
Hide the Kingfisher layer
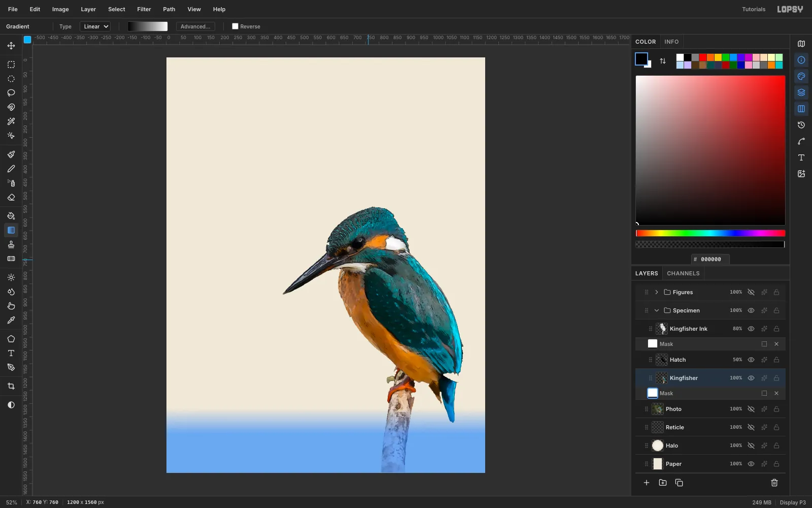[751, 378]
